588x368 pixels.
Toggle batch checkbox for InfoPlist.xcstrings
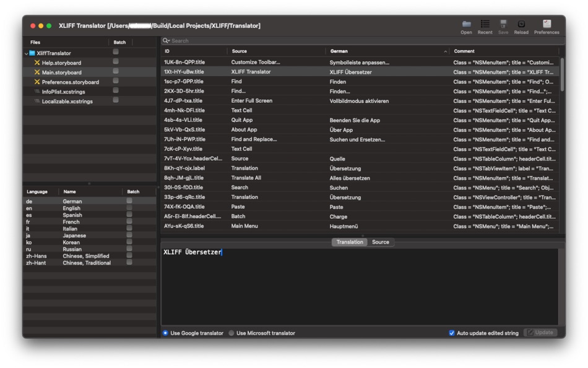(116, 90)
